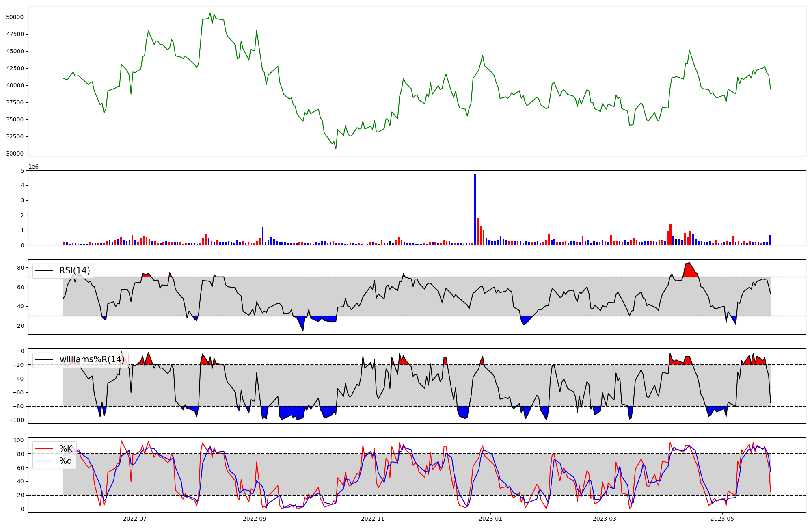Click the tallest blue volume bar

[x=475, y=209]
